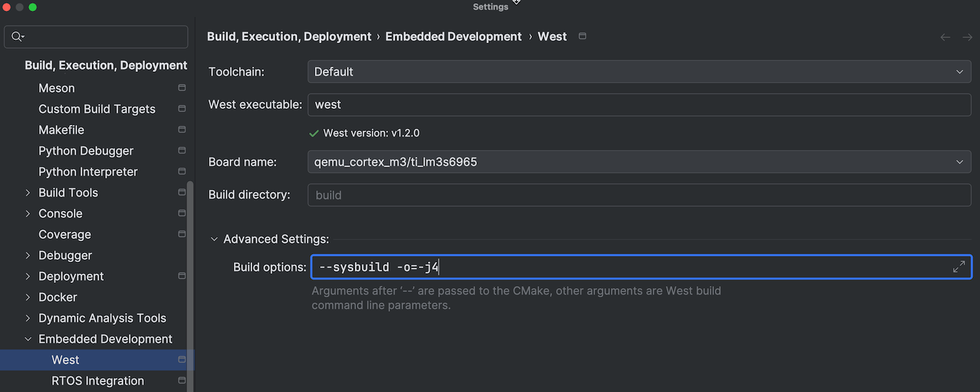Click project-level icon next to RTOS Integration
The image size is (980, 392).
[x=182, y=380]
